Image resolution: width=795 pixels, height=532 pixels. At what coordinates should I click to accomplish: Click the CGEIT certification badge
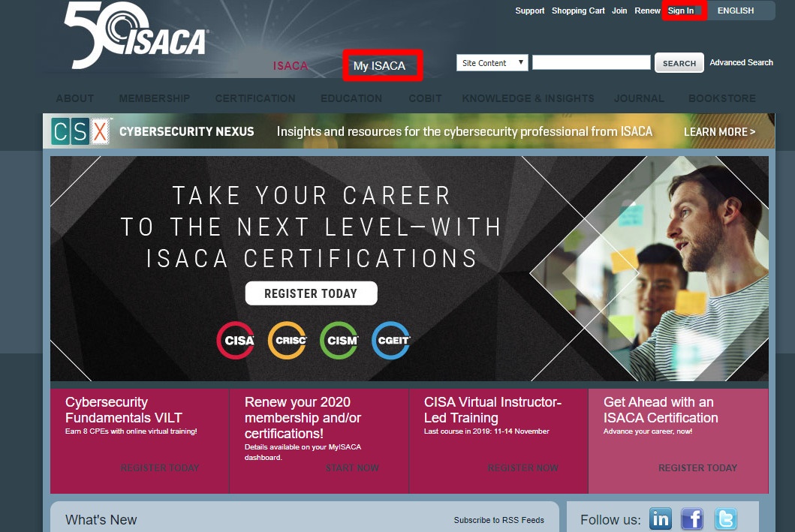click(x=391, y=340)
